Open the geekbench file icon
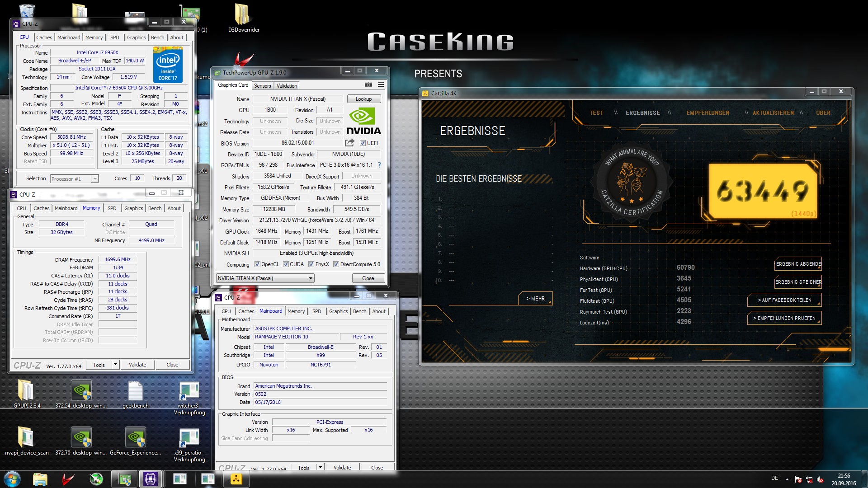868x488 pixels. (x=135, y=390)
